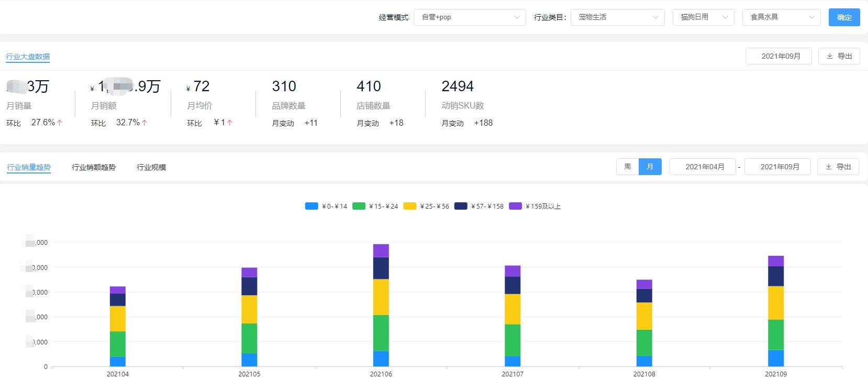This screenshot has height=390, width=868.
Task: Toggle the ¥25-¥56 yellow legend series
Action: click(410, 206)
